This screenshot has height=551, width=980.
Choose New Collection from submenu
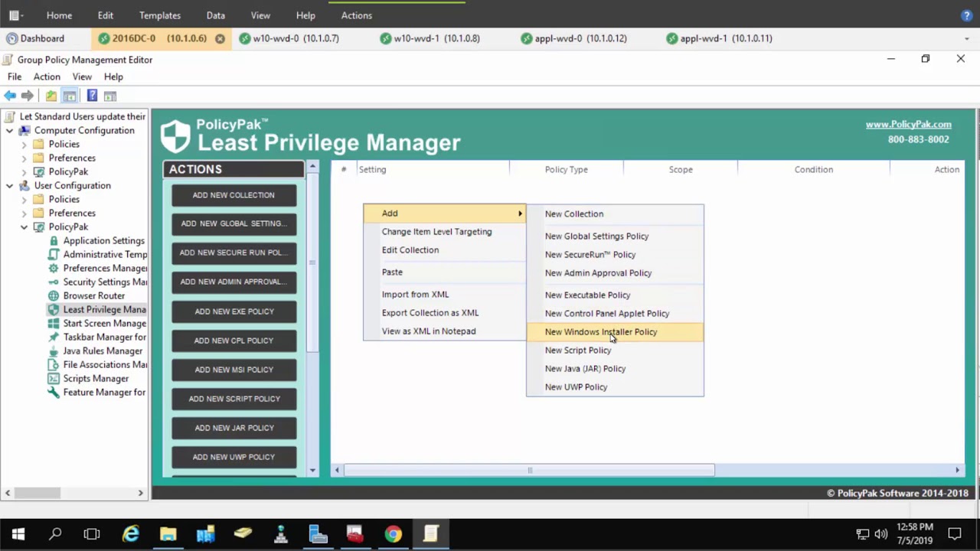click(615, 214)
